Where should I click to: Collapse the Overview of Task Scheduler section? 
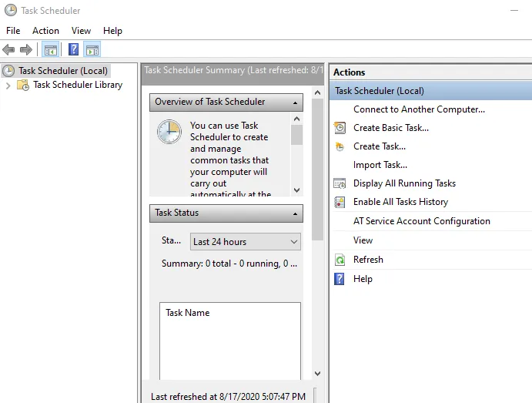click(x=296, y=102)
